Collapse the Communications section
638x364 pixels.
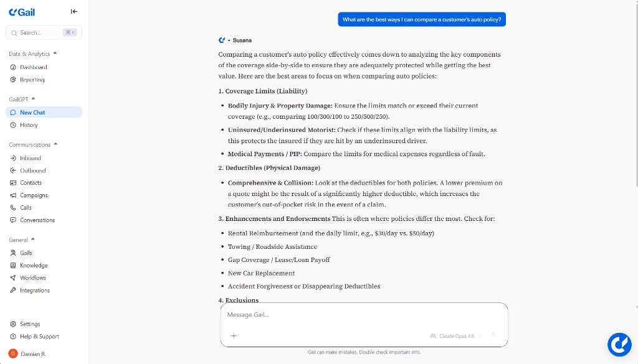tap(55, 144)
